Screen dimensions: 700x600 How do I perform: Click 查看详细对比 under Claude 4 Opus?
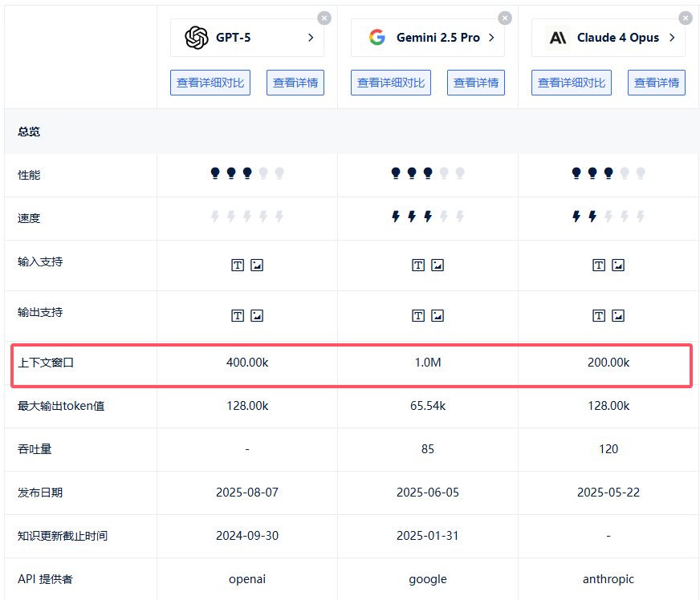pyautogui.click(x=572, y=83)
